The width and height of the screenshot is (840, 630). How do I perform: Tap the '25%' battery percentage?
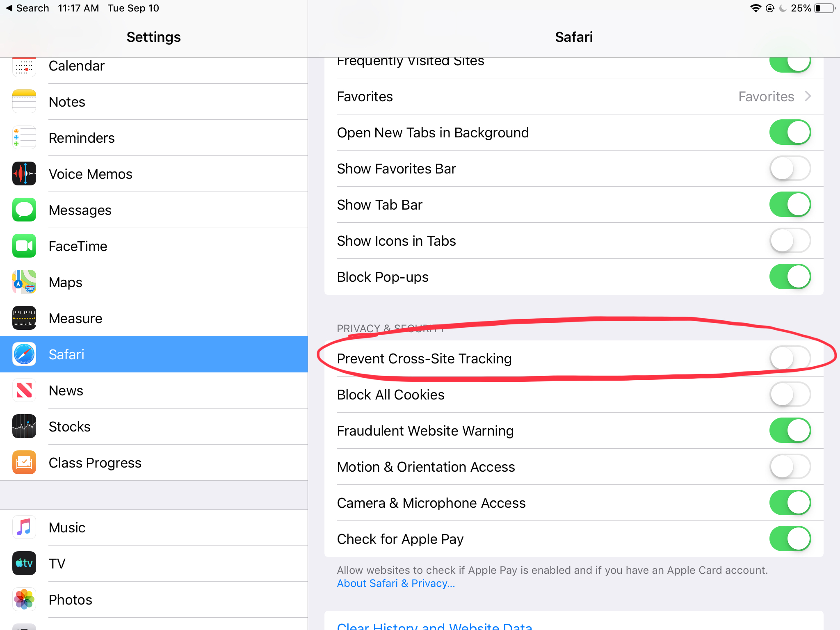tap(801, 8)
